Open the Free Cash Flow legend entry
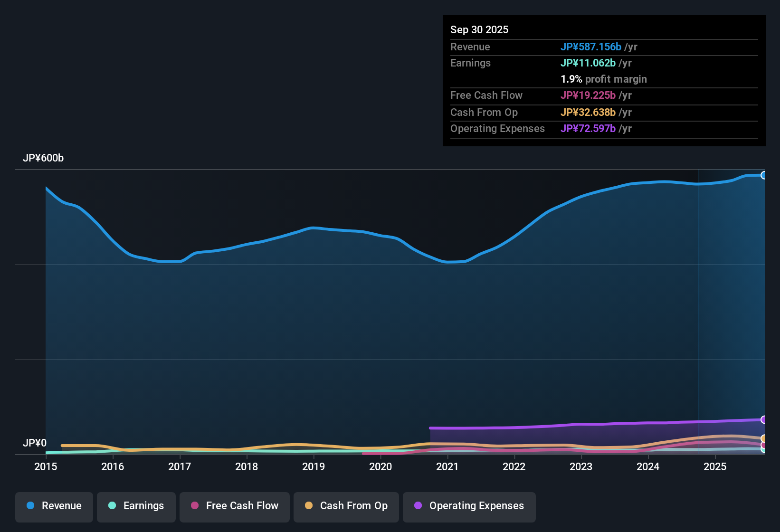The height and width of the screenshot is (532, 780). click(234, 506)
